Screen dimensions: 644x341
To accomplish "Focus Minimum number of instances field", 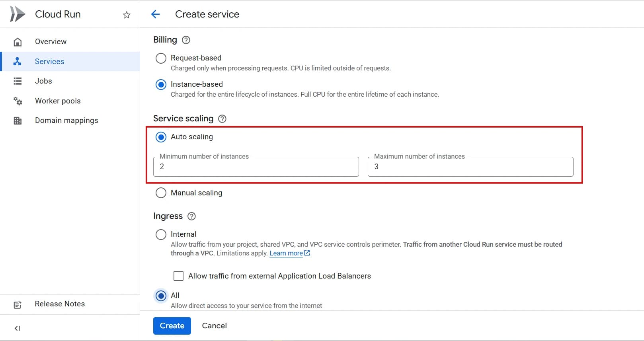I will pos(256,167).
